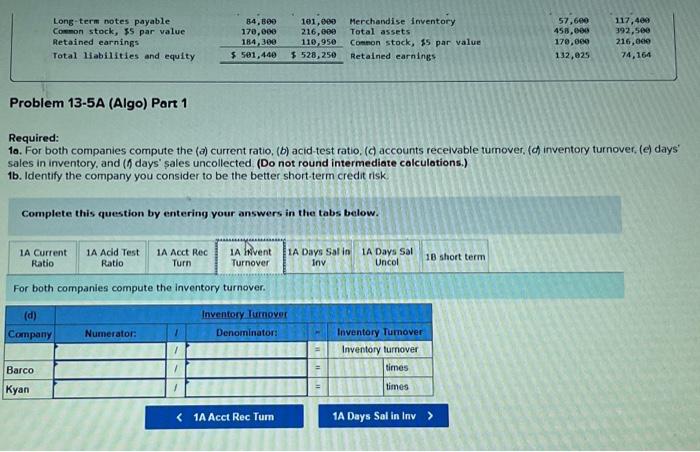Screen dimensions: 700x452
Task: Switch to the 1A Acid Test Ratio tab
Action: 112,258
